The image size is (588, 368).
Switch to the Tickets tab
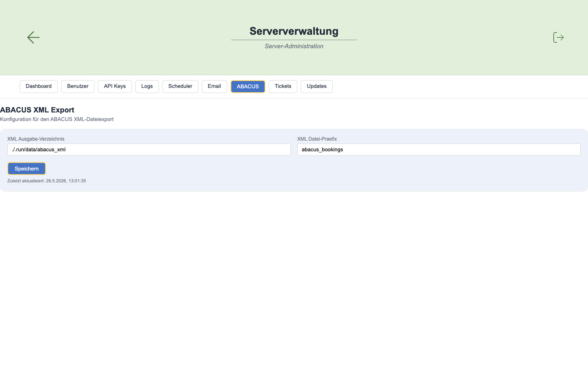pos(283,86)
